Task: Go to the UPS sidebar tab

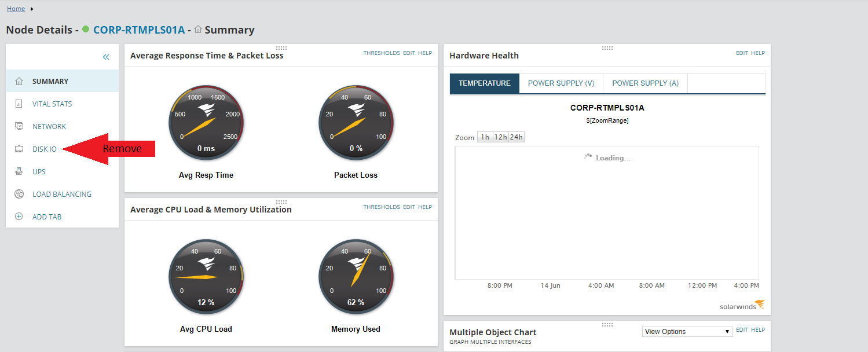Action: click(62, 171)
